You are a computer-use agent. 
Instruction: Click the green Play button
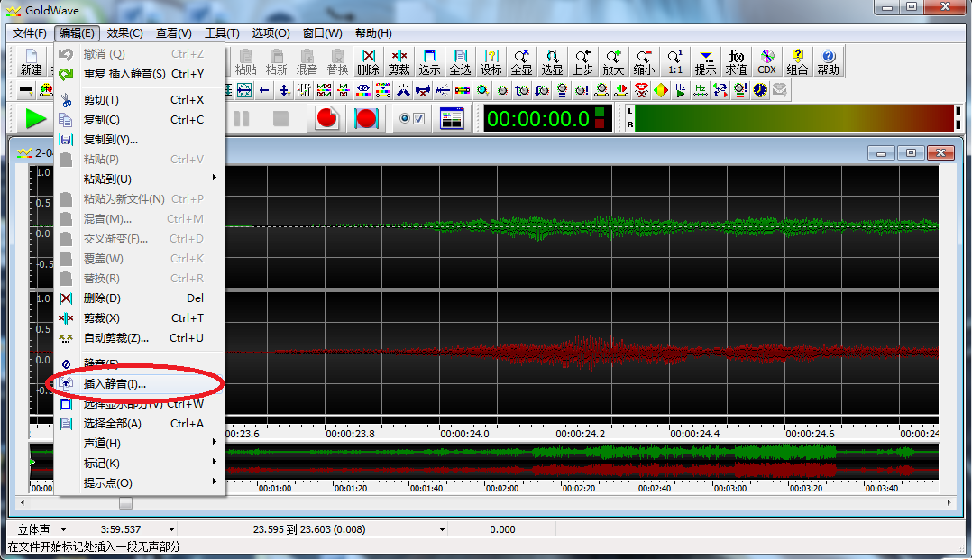click(36, 118)
